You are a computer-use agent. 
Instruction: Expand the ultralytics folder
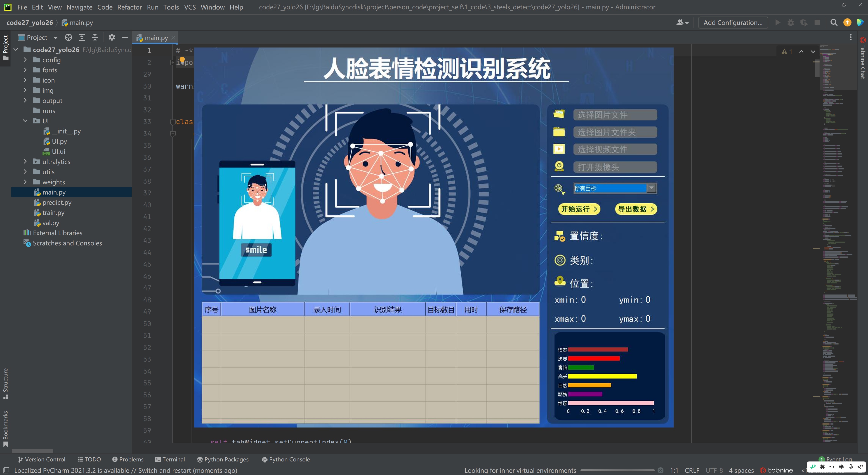point(25,161)
